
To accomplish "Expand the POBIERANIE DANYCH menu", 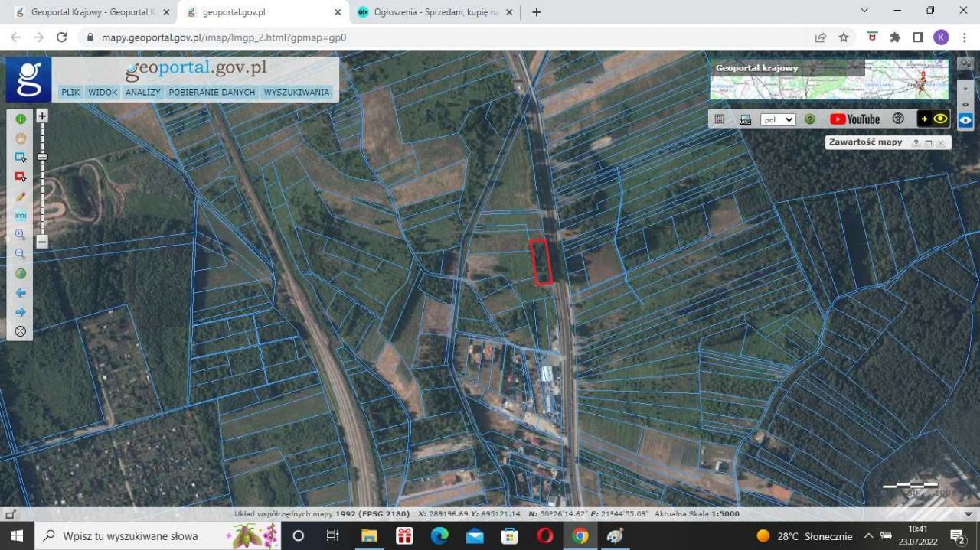I will 212,93.
